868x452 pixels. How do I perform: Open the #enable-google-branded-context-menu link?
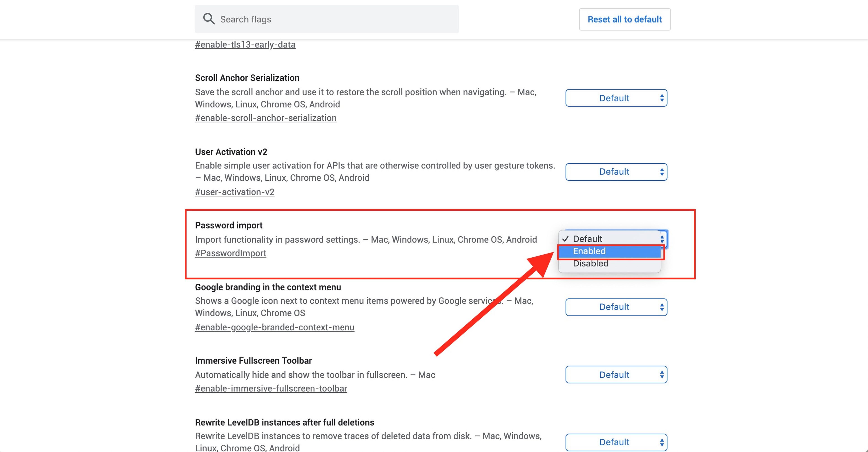pyautogui.click(x=274, y=327)
